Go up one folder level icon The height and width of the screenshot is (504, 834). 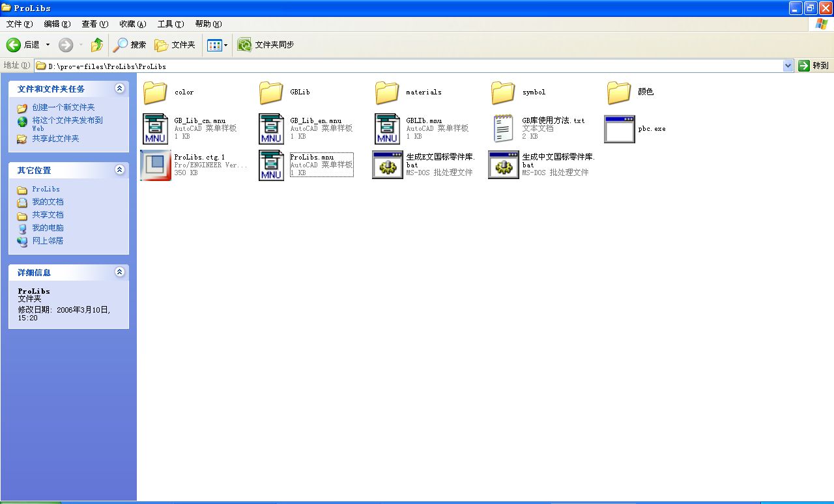[x=97, y=45]
